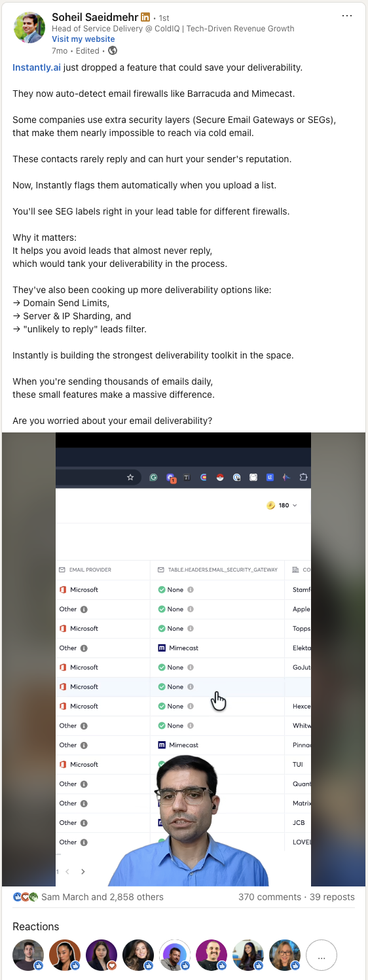
Task: Open the 370 comments link
Action: click(x=269, y=897)
